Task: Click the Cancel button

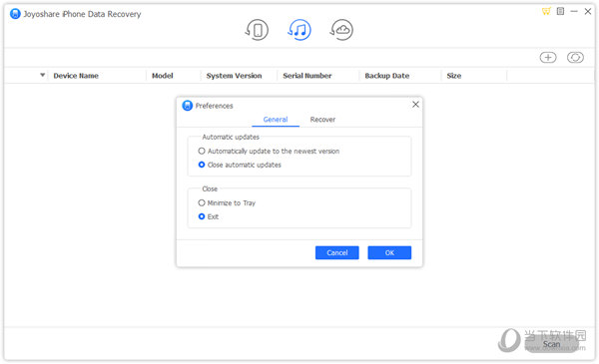Action: 337,252
